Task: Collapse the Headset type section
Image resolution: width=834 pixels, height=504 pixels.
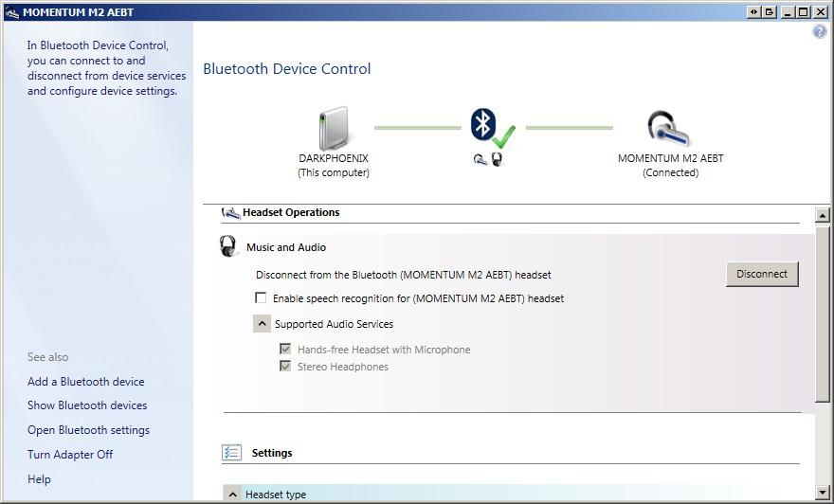Action: pyautogui.click(x=232, y=494)
